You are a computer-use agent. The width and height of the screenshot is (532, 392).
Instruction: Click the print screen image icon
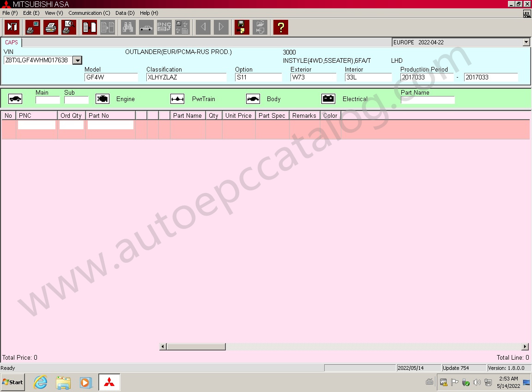pos(33,27)
